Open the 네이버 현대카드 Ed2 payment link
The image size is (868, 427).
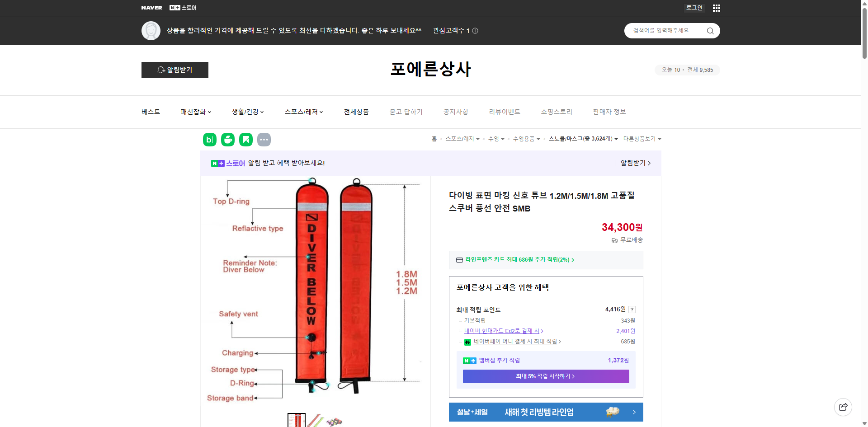tap(503, 331)
